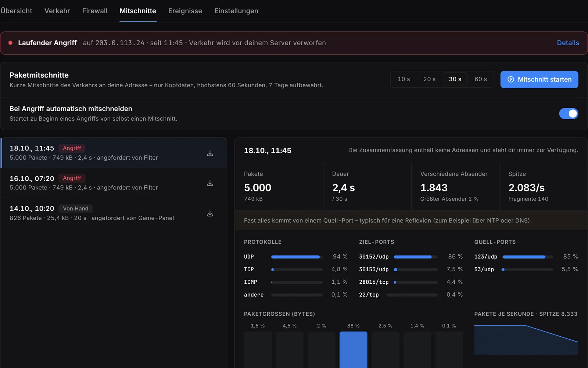Open the Einstellungen tab

pos(236,11)
